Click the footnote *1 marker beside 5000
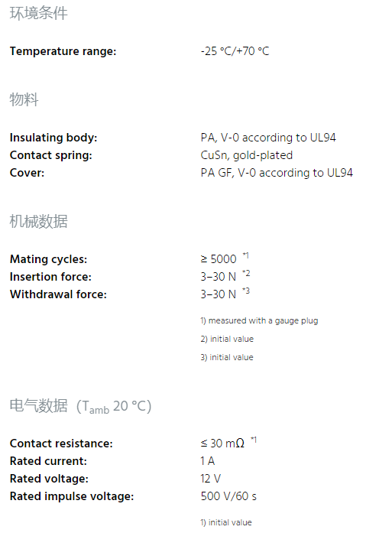The image size is (392, 533). point(245,255)
